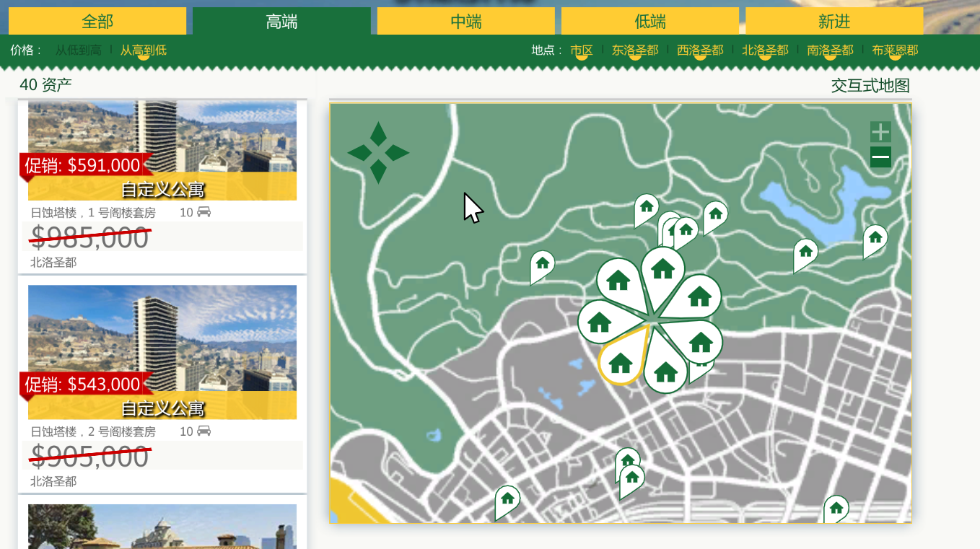Click the 交互式地图 heading
Image resolution: width=980 pixels, height=549 pixels.
click(870, 86)
